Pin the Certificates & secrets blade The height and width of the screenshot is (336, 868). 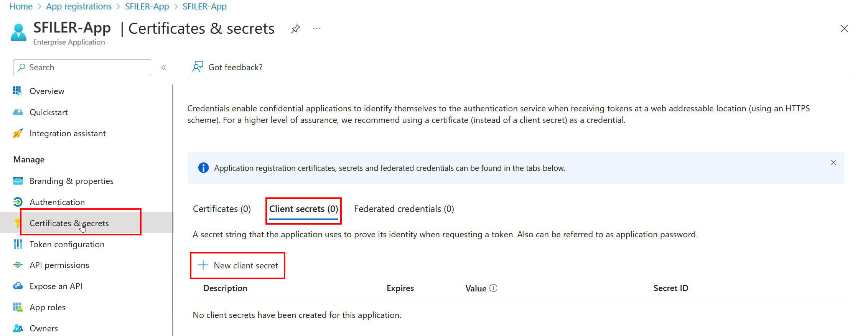pyautogui.click(x=295, y=29)
